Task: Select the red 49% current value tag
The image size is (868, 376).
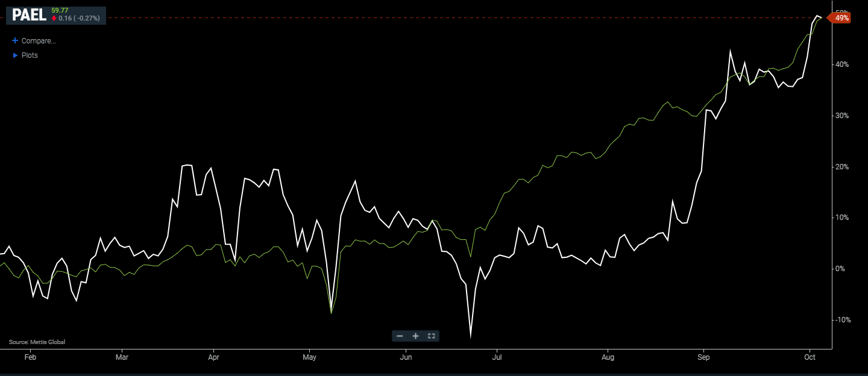Action: (841, 18)
